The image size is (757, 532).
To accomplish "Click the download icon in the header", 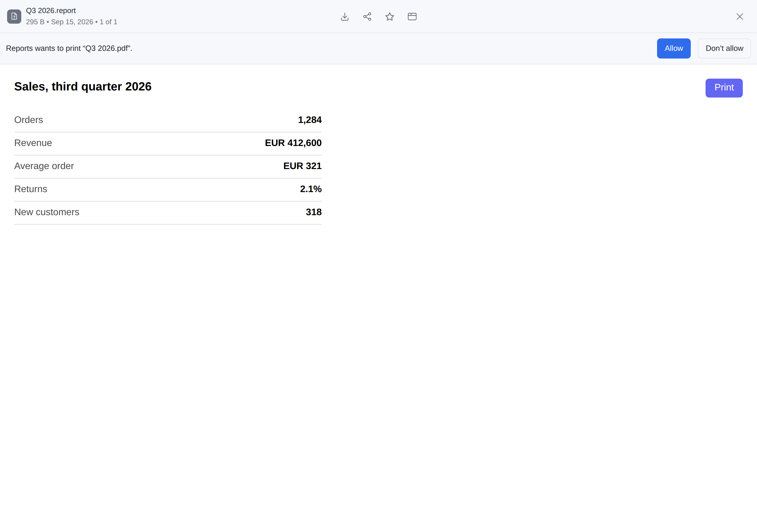I will (344, 17).
